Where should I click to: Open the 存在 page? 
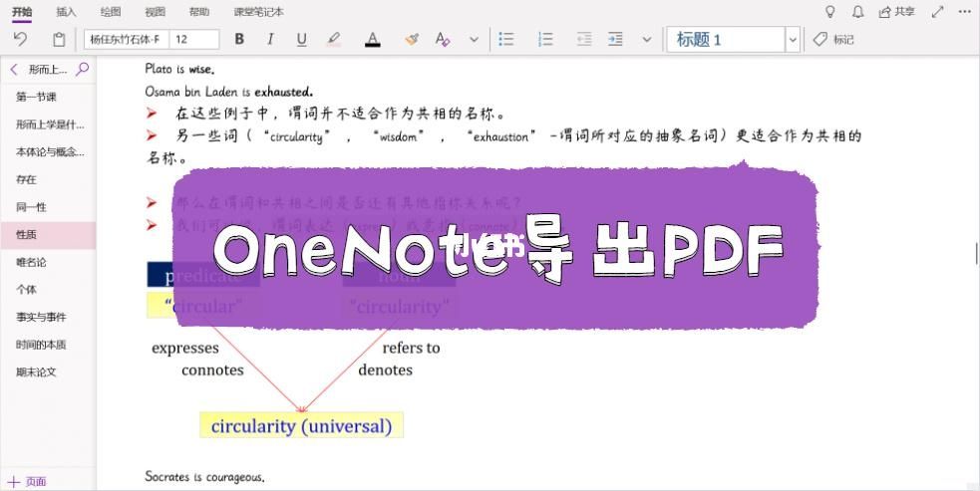tap(48, 179)
